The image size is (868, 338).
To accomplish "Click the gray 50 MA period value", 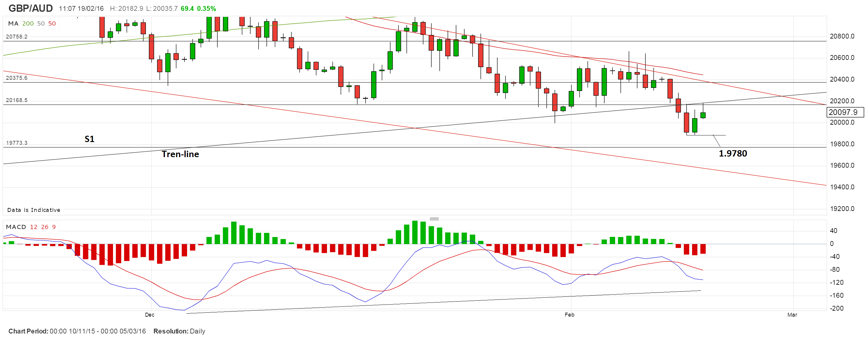I will pos(41,23).
